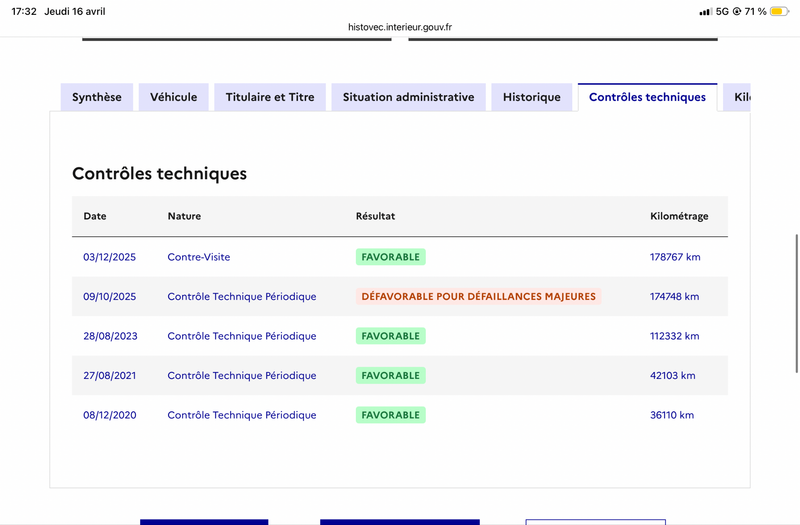Viewport: 800px width, 525px height.
Task: Select the 28/08/2023 control date
Action: (110, 336)
